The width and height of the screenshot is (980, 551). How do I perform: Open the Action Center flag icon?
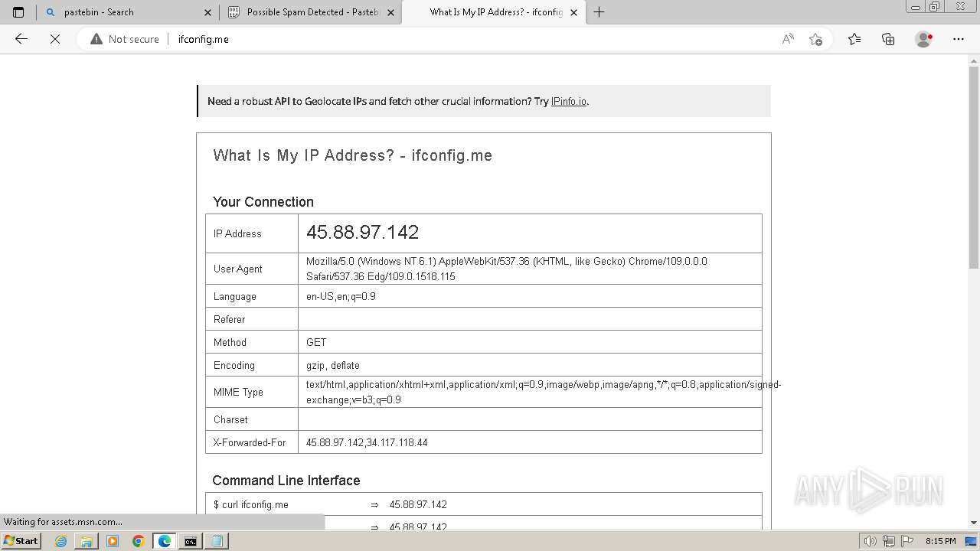click(x=906, y=541)
